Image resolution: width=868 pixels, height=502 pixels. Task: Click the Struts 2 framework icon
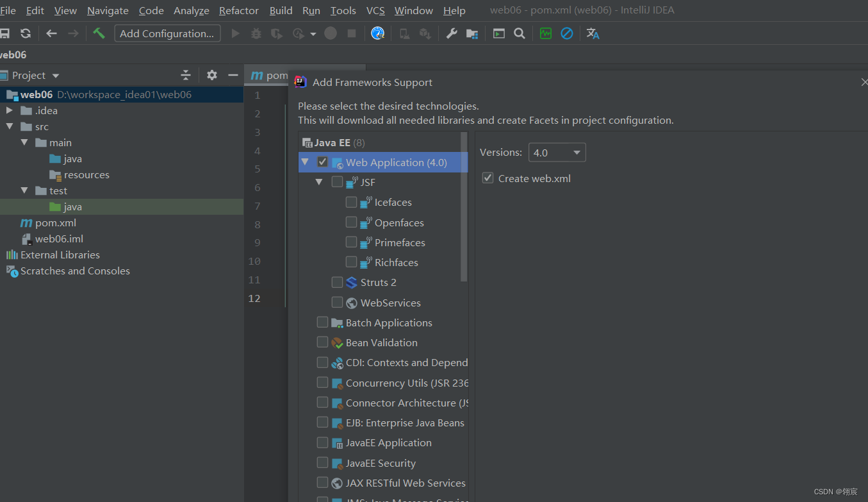click(352, 283)
